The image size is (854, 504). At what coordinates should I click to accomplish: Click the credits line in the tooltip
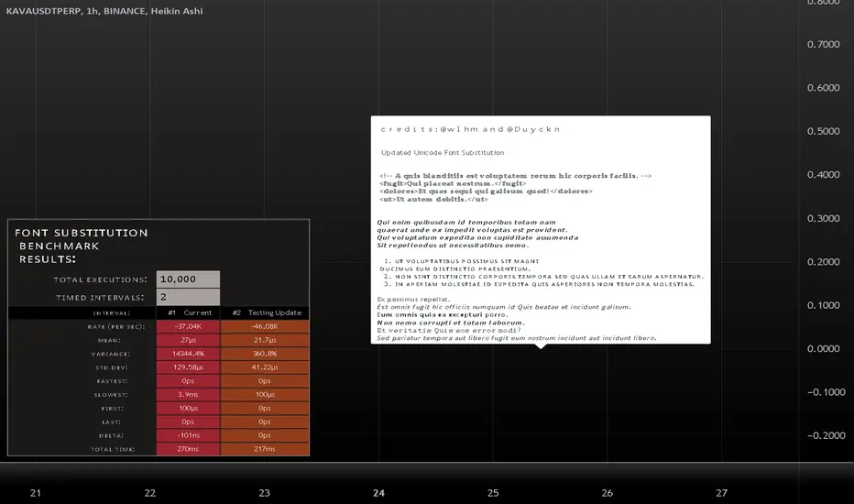click(470, 129)
